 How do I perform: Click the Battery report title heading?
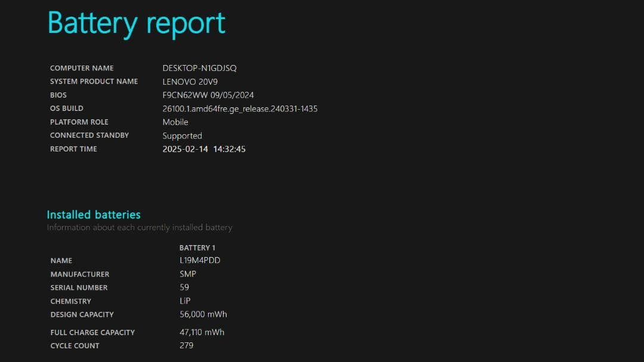pyautogui.click(x=136, y=23)
